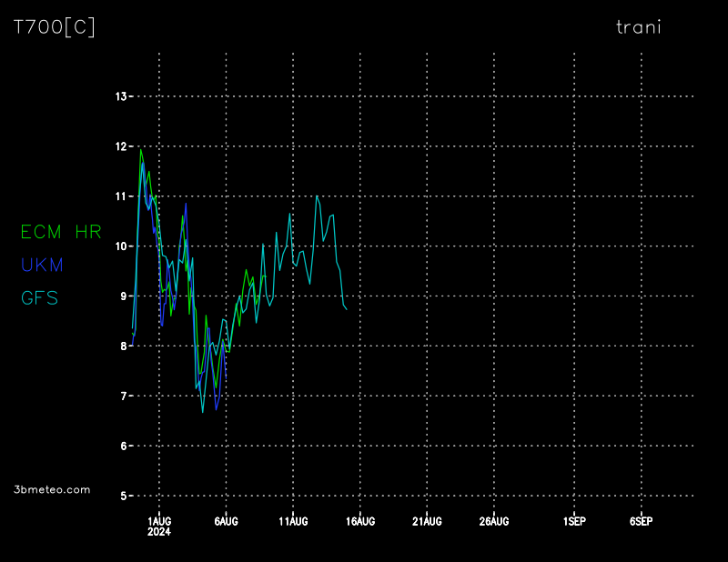Click the 13 degree axis label
The height and width of the screenshot is (562, 728).
click(x=120, y=96)
